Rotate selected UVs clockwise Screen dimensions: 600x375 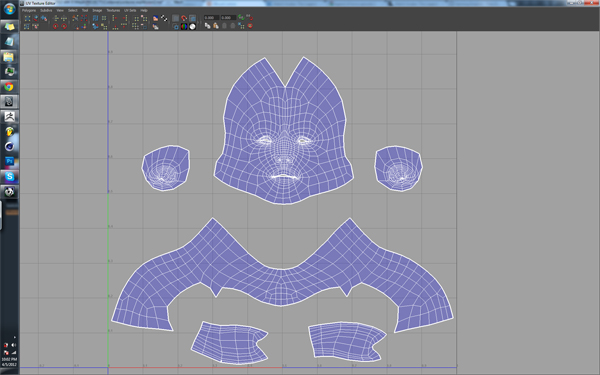[x=64, y=26]
